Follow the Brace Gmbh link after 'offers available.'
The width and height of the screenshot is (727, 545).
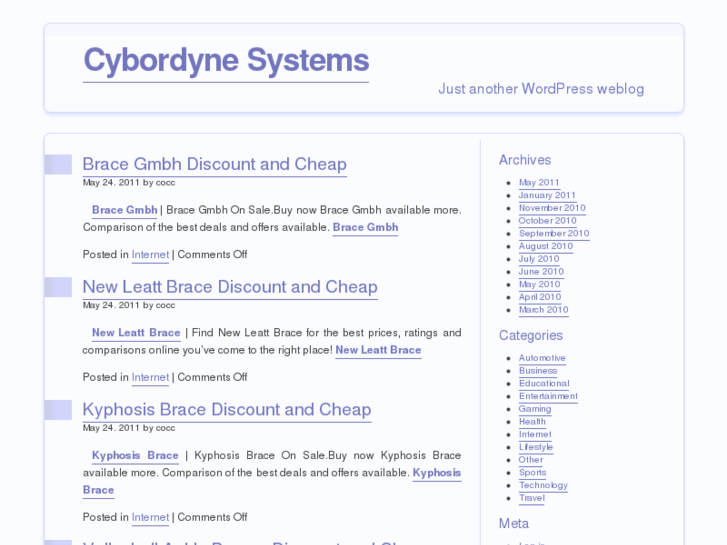(365, 227)
